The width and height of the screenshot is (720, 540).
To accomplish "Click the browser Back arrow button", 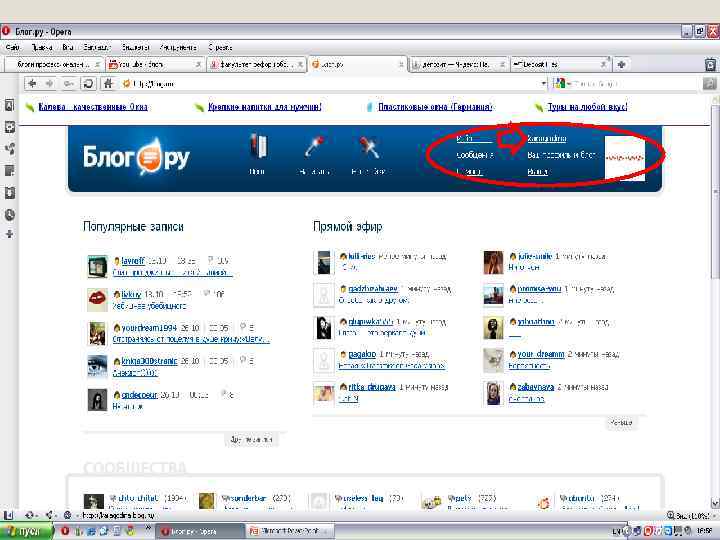I will point(32,84).
